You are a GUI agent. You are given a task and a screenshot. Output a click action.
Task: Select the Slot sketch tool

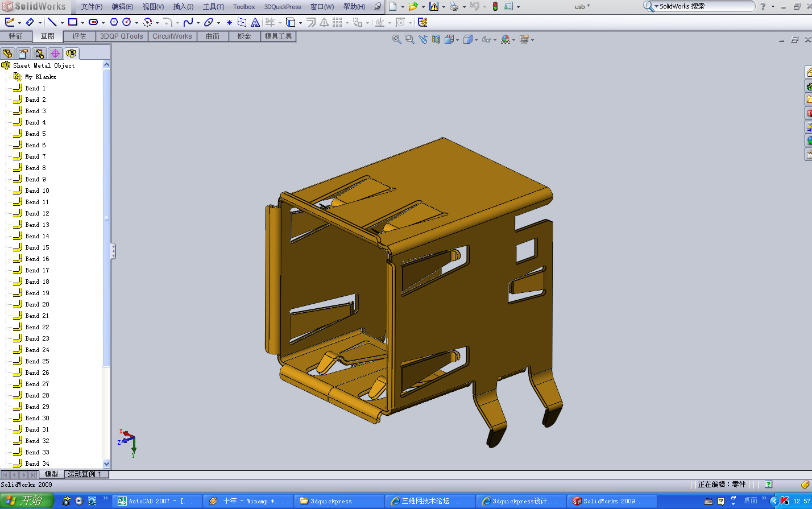click(93, 22)
